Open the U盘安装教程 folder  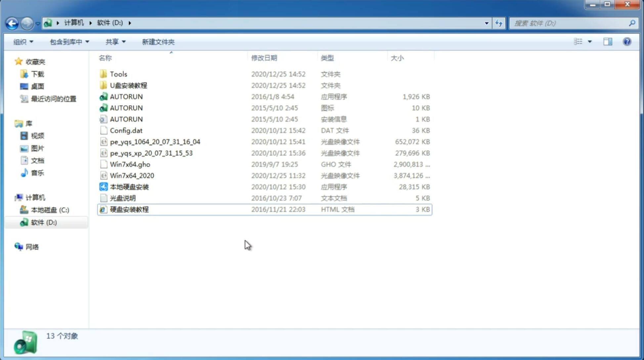pos(129,85)
